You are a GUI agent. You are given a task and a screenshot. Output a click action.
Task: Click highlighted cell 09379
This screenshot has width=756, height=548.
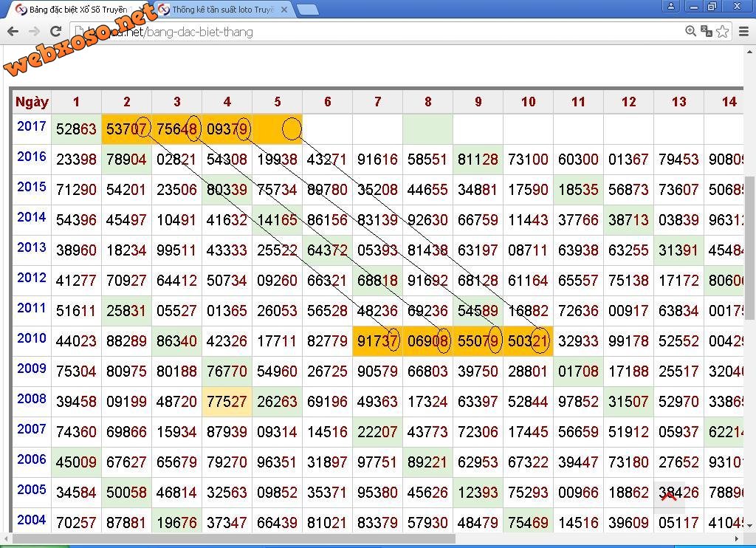pos(227,129)
